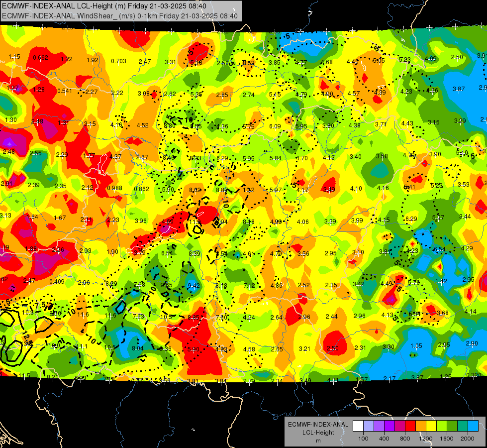Click the grid value 3.31

(x=170, y=62)
